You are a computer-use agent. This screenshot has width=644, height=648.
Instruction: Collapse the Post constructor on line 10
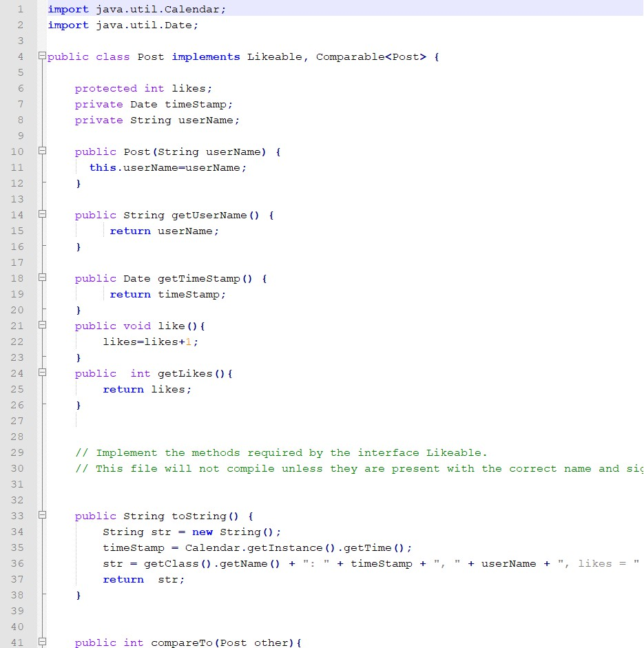coord(42,151)
